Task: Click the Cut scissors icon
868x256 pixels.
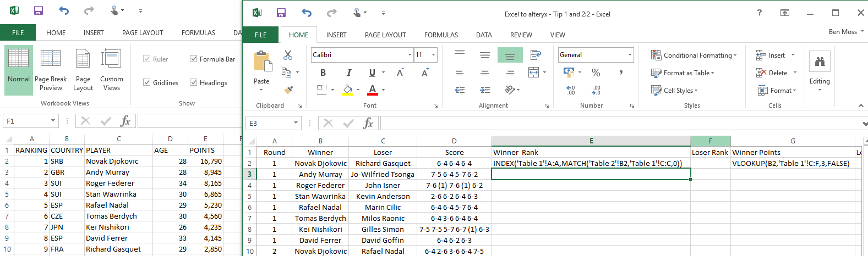Action: (287, 55)
